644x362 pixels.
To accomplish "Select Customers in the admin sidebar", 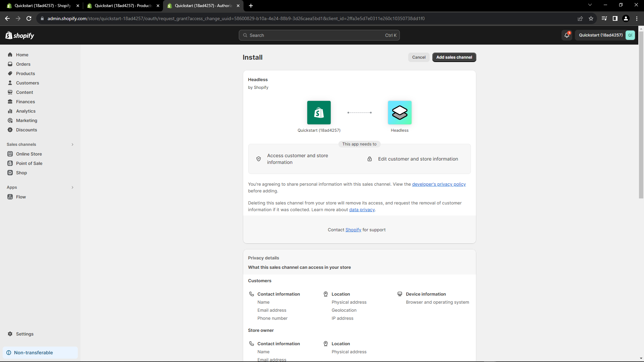I will [28, 83].
